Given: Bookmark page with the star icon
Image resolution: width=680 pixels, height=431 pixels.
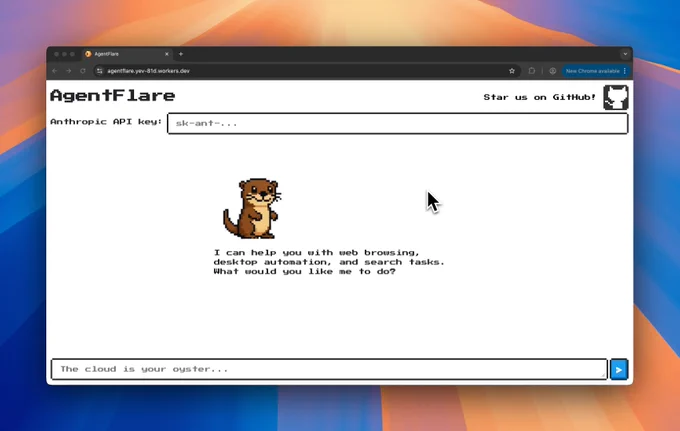Looking at the screenshot, I should [512, 71].
